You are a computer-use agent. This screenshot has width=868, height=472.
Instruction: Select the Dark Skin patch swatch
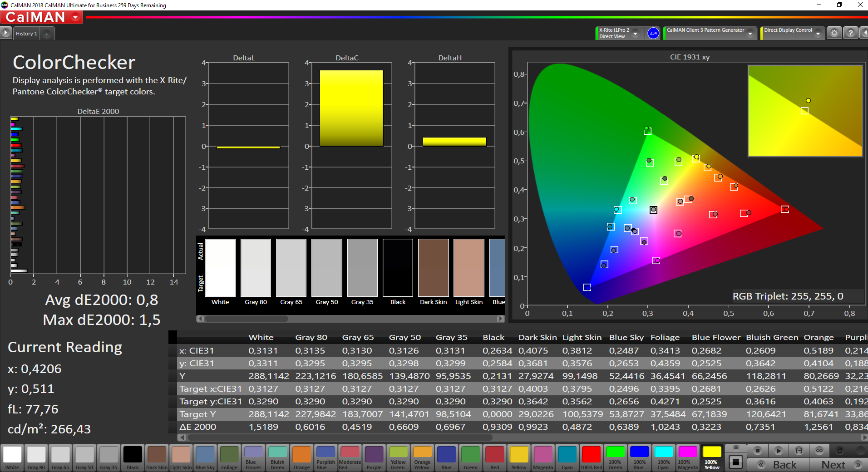coord(157,457)
